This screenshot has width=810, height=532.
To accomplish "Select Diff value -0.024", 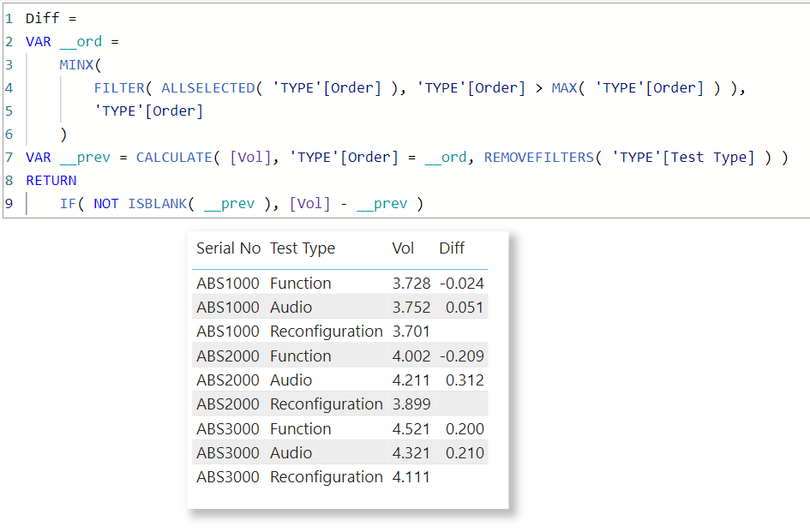I will (462, 283).
